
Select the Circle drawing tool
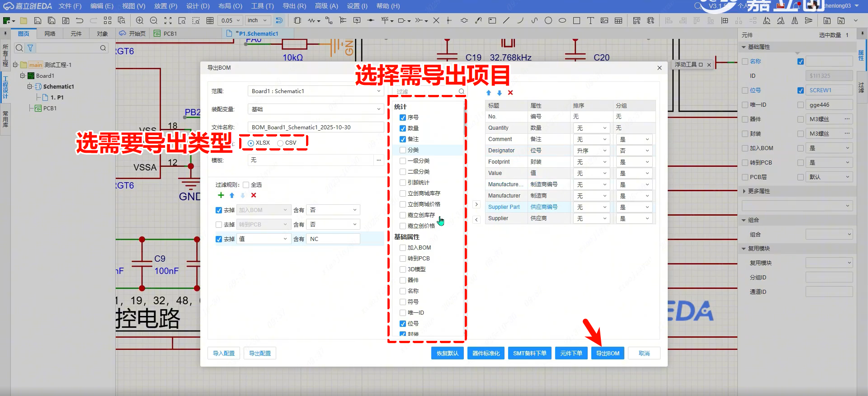click(x=548, y=20)
